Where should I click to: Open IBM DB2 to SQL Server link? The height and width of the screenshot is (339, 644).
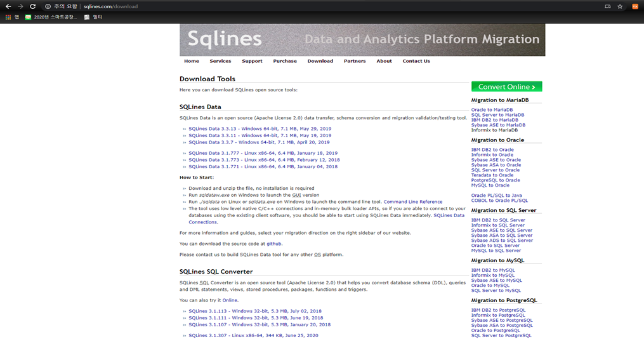pos(498,220)
